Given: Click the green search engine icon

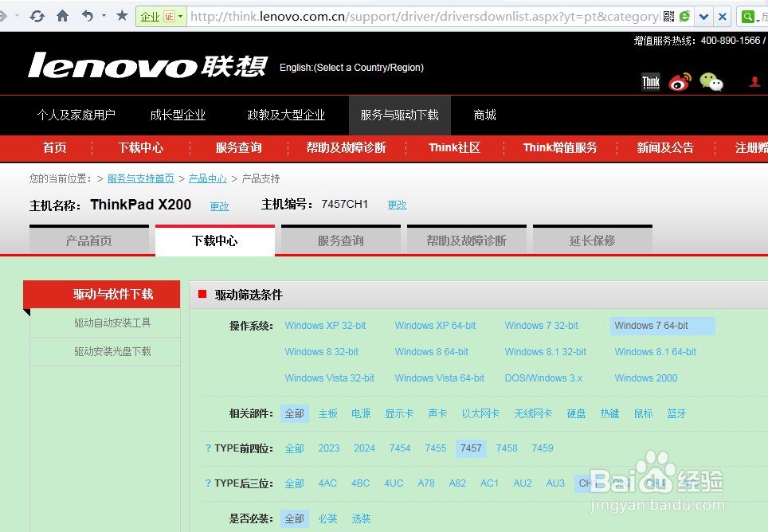Looking at the screenshot, I should tap(747, 18).
